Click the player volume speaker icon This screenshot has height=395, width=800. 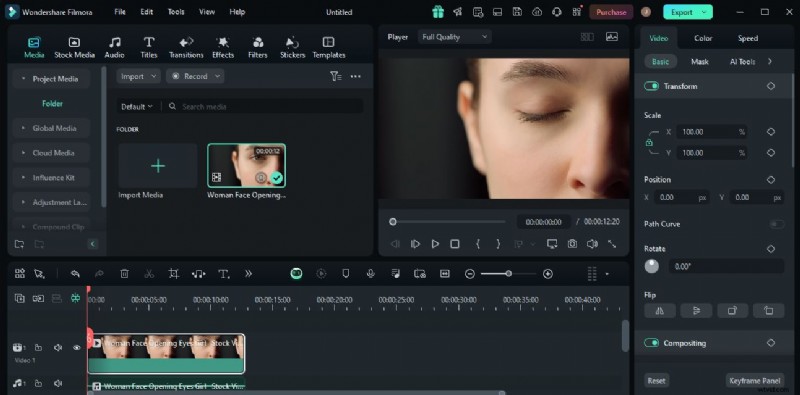[592, 244]
